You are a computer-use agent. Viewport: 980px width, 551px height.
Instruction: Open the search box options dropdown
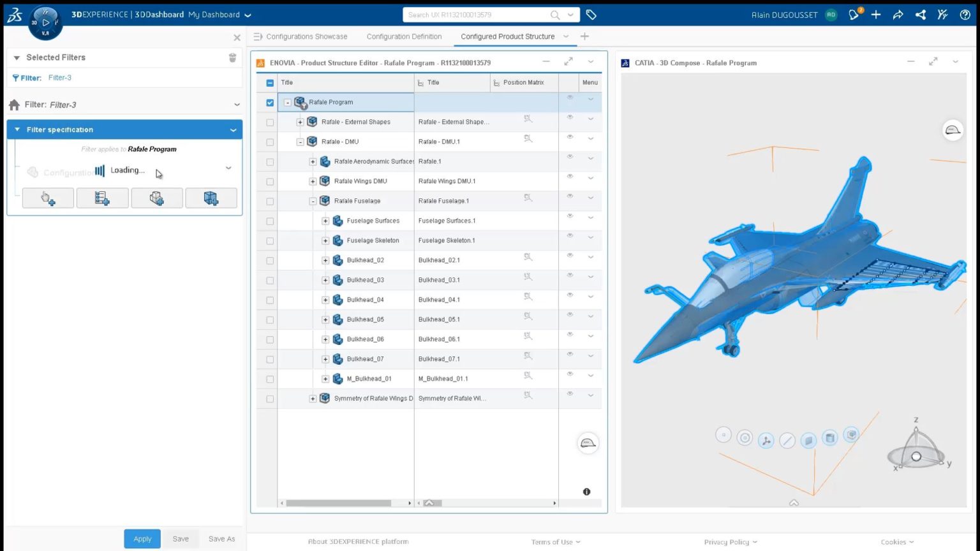pos(570,15)
